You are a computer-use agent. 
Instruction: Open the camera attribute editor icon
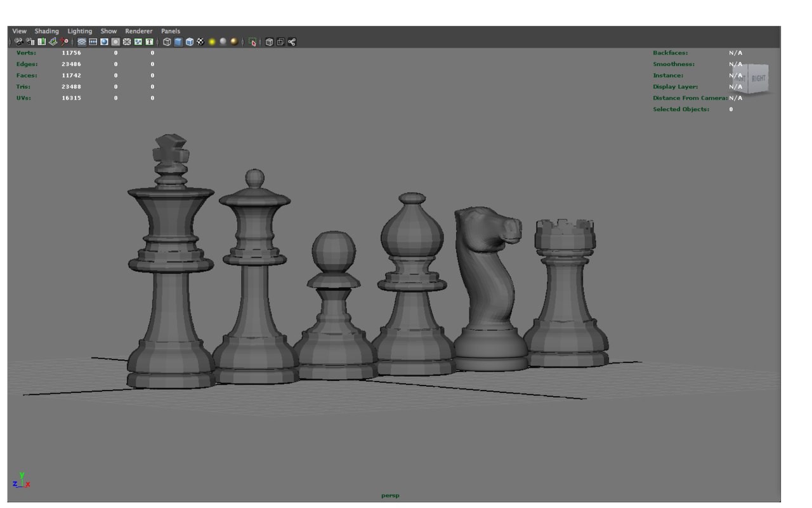[30, 42]
